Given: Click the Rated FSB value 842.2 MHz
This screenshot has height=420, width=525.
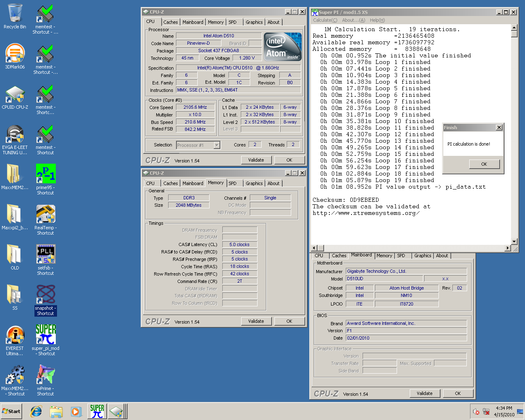Looking at the screenshot, I should [x=195, y=129].
